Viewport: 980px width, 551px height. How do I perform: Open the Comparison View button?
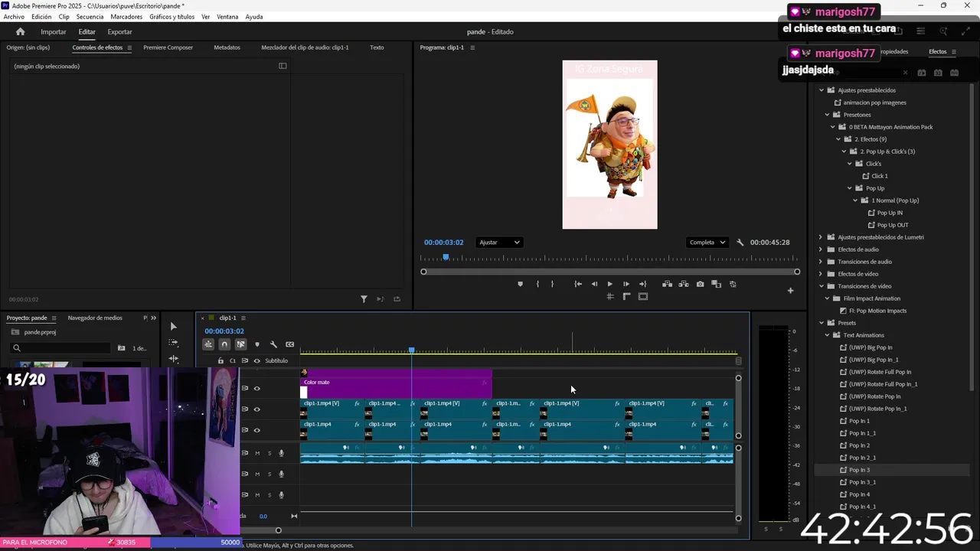(x=717, y=284)
